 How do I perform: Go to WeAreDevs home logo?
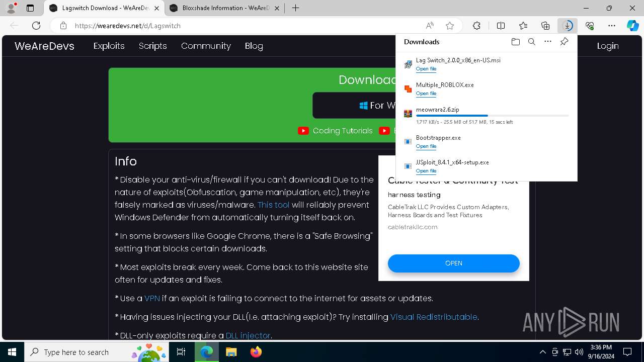coord(44,46)
